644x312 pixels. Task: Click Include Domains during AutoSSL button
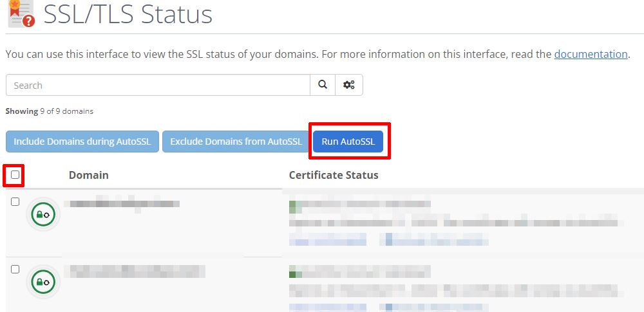point(82,142)
